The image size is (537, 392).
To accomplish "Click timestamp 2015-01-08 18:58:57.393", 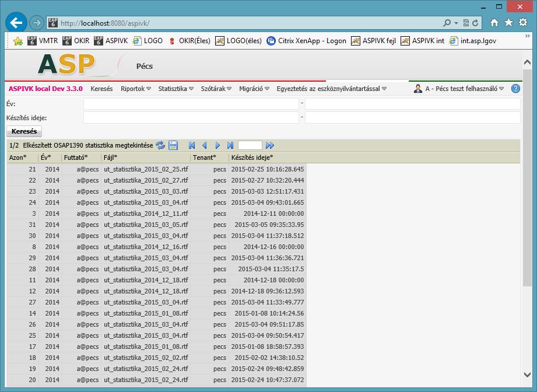I will 268,346.
